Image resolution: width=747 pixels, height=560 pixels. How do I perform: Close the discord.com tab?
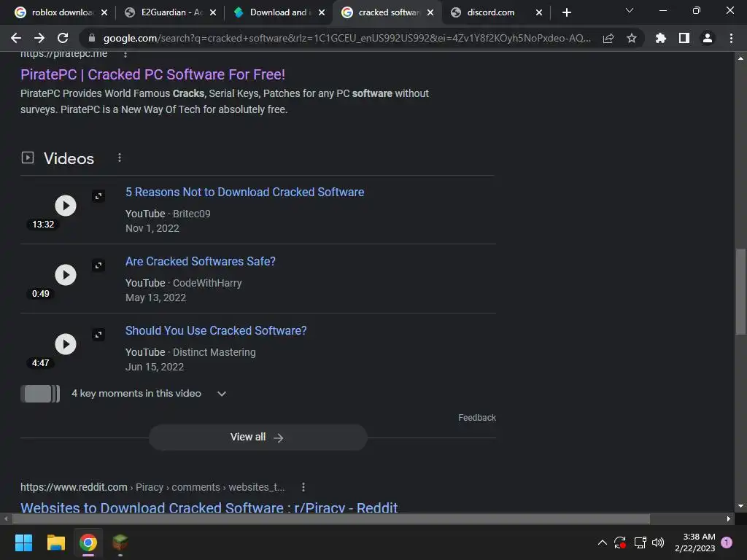539,12
